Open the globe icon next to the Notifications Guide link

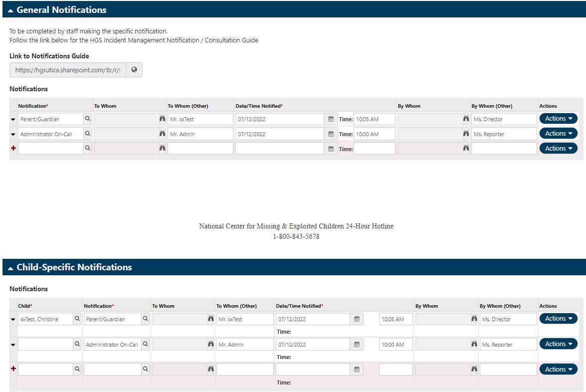click(134, 69)
